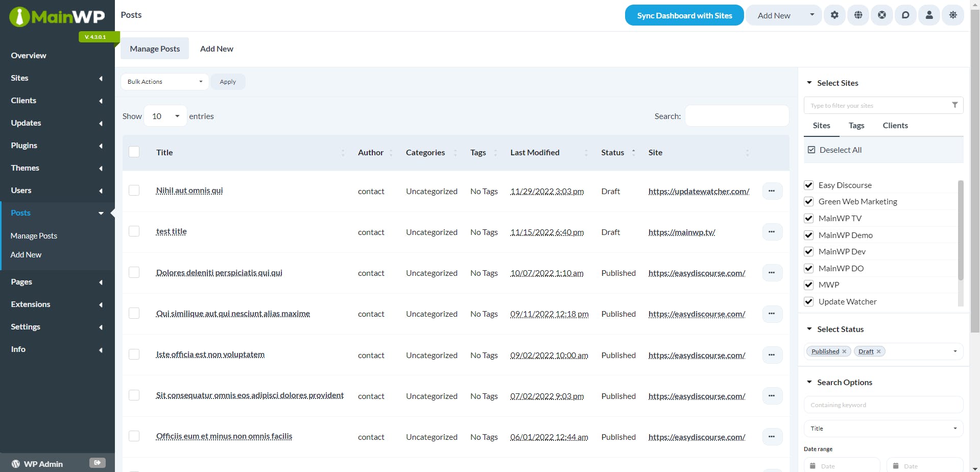Remove the Draft status tag

point(878,351)
